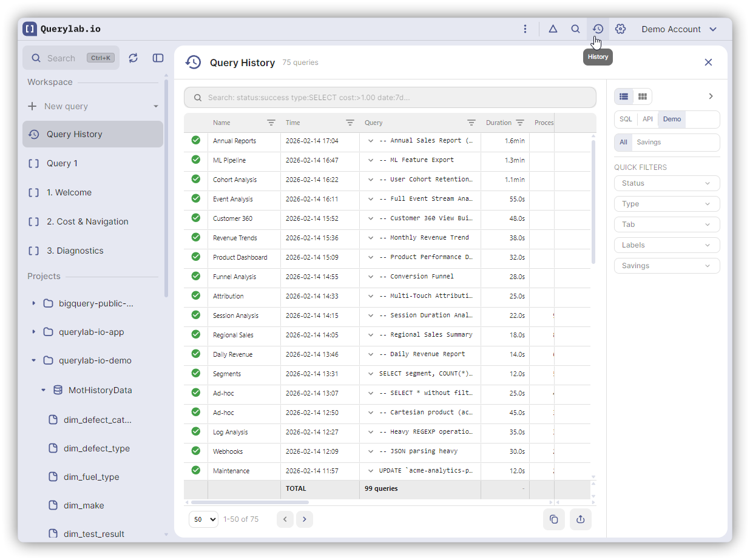Open the three-dot more options menu

pyautogui.click(x=525, y=29)
